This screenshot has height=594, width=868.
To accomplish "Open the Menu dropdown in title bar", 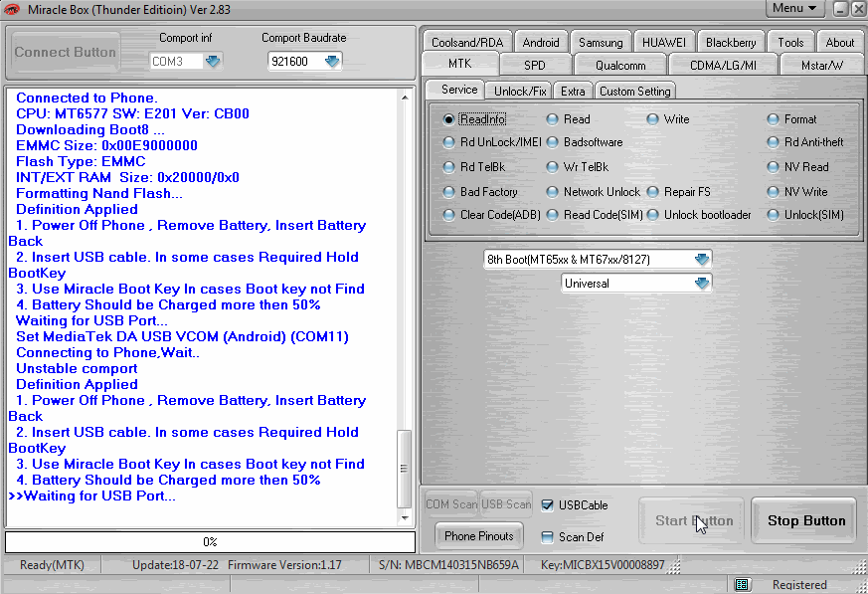I will click(794, 8).
